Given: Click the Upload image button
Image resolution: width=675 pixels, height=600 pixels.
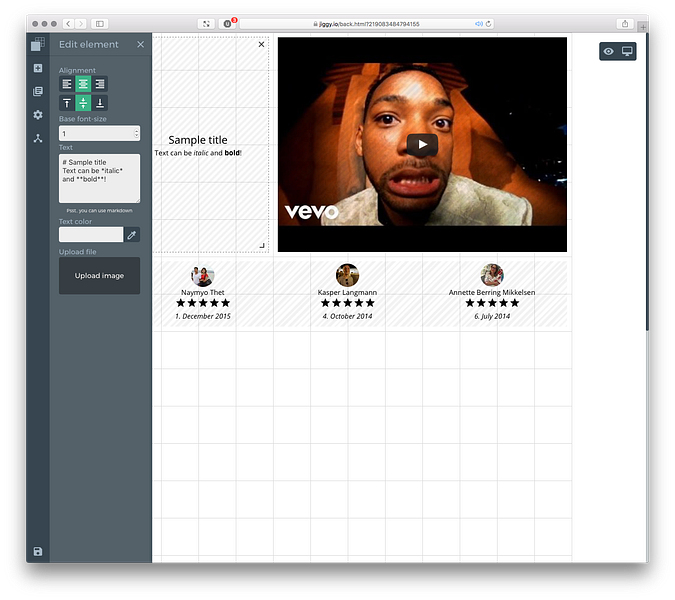Looking at the screenshot, I should 99,275.
